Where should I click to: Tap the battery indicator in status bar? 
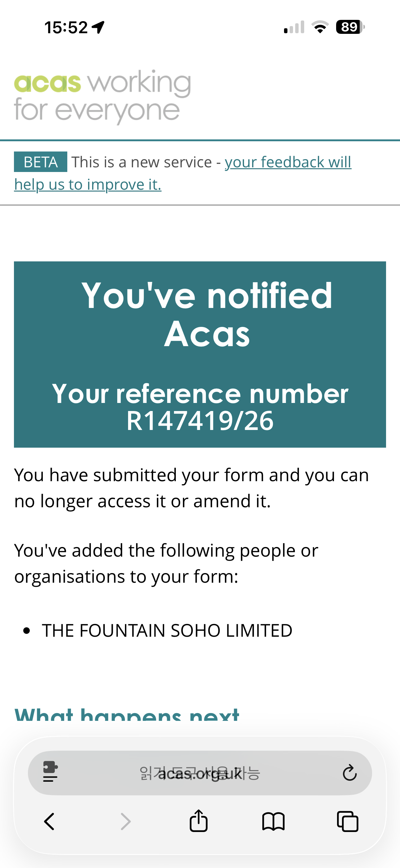(350, 27)
